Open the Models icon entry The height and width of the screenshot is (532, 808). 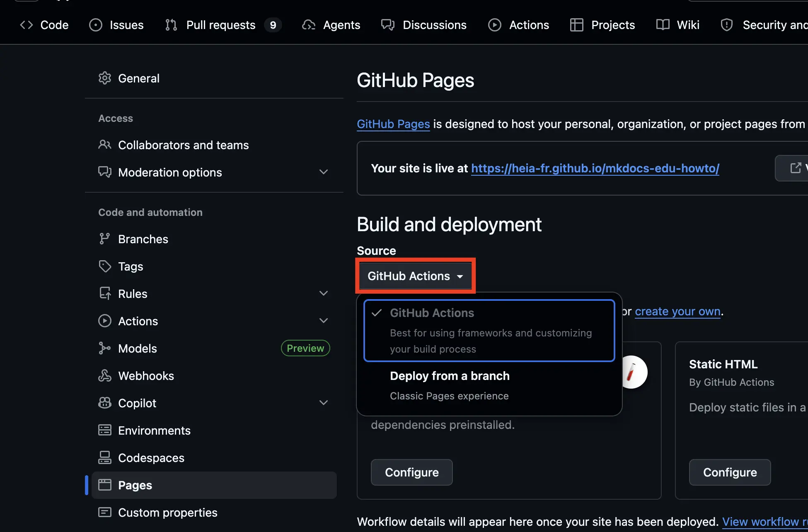pos(105,348)
